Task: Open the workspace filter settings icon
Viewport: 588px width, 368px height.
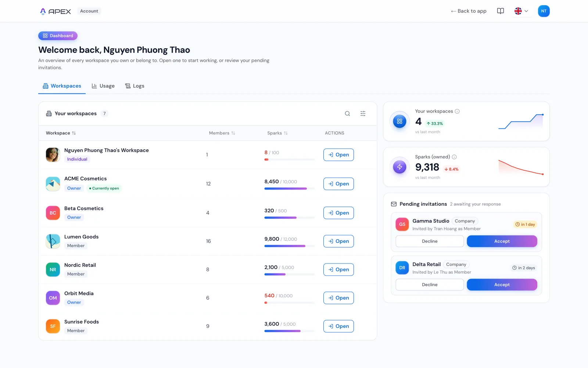Action: (x=363, y=114)
